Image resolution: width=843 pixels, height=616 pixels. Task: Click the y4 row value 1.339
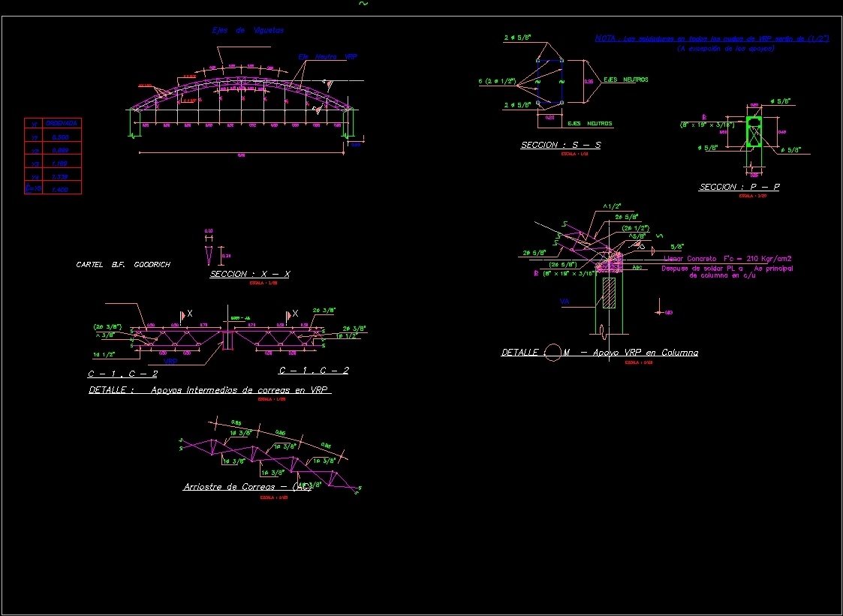click(62, 176)
